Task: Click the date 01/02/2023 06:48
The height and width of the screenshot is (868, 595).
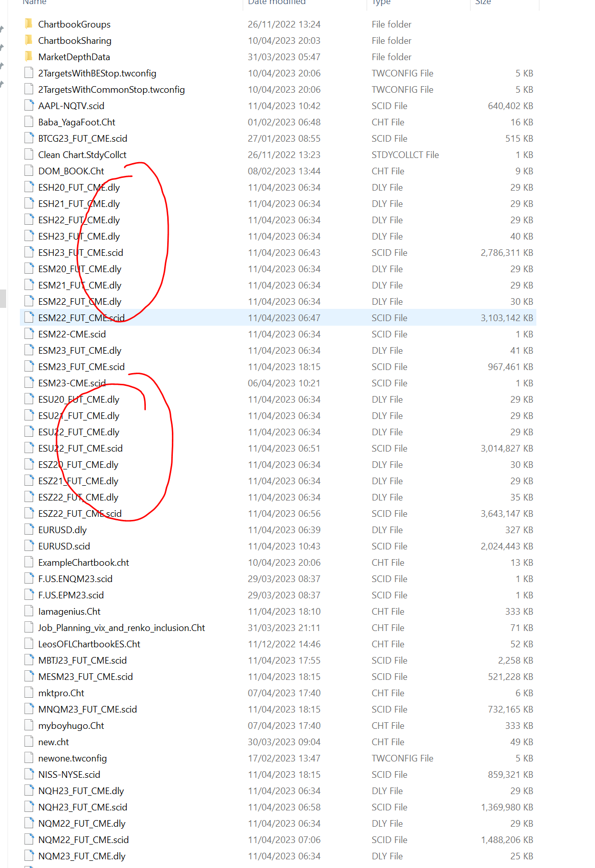Action: coord(284,122)
